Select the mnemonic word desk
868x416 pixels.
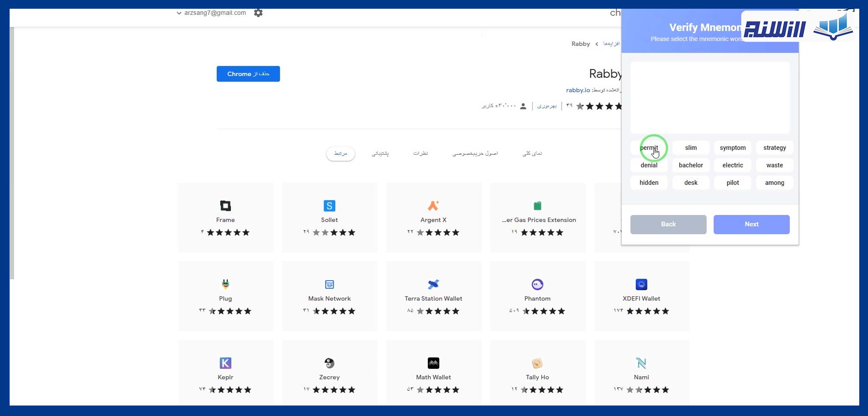pyautogui.click(x=691, y=183)
